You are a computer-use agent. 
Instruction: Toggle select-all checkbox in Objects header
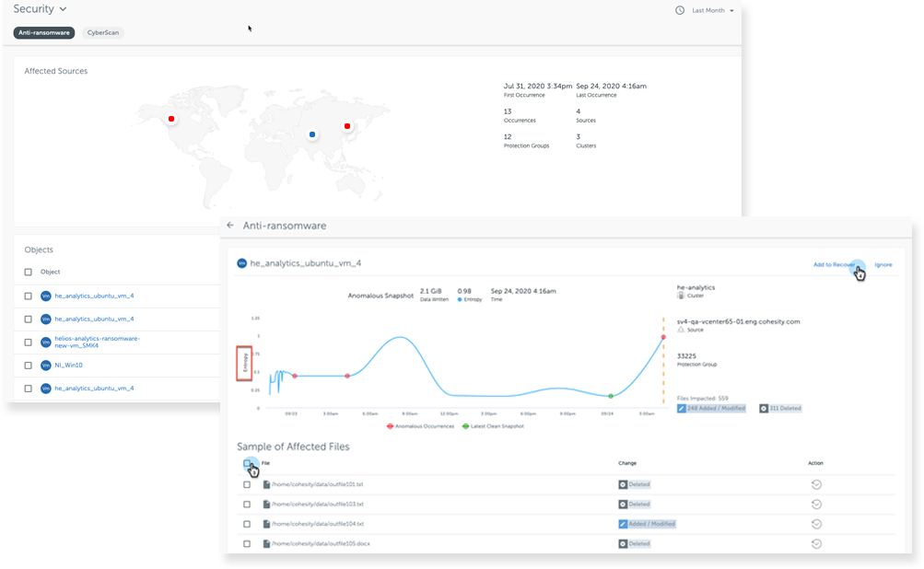tap(28, 272)
